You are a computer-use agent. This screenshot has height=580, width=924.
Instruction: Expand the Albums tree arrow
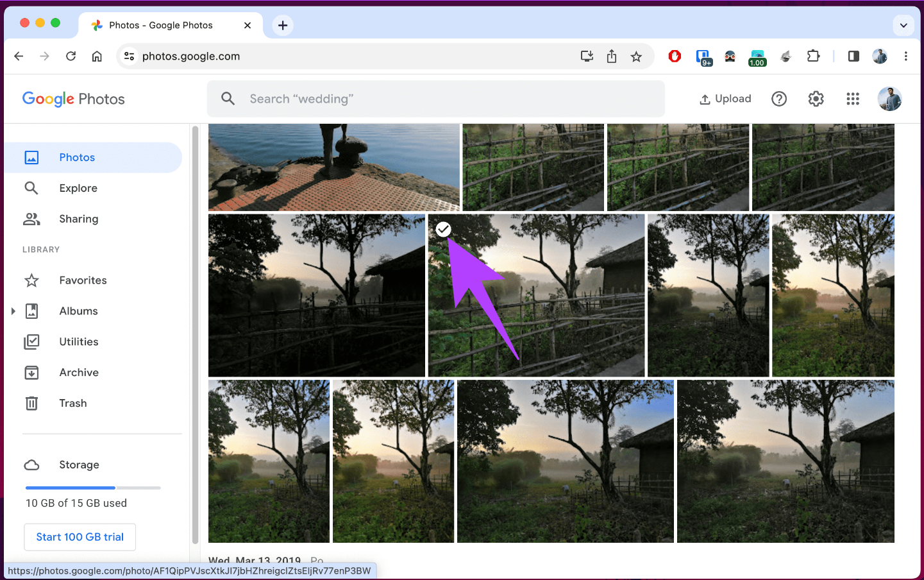click(x=13, y=311)
